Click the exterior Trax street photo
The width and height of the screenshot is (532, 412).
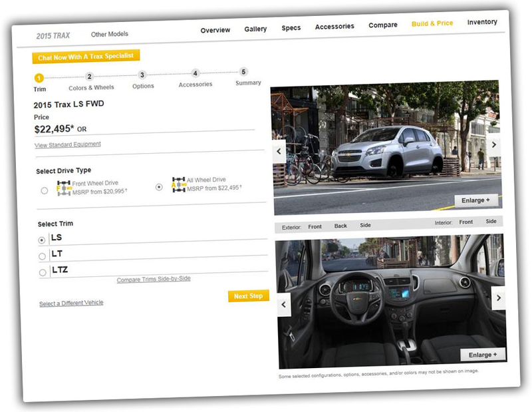click(387, 148)
